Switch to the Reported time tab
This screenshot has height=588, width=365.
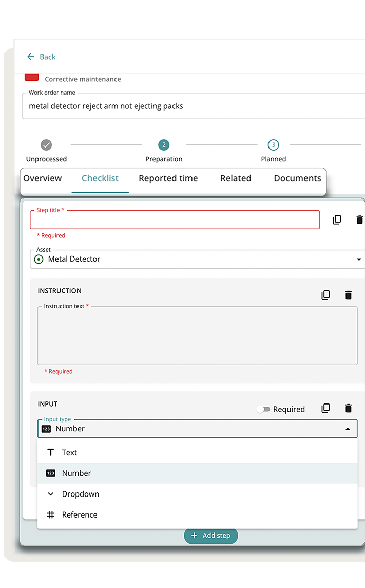(168, 178)
